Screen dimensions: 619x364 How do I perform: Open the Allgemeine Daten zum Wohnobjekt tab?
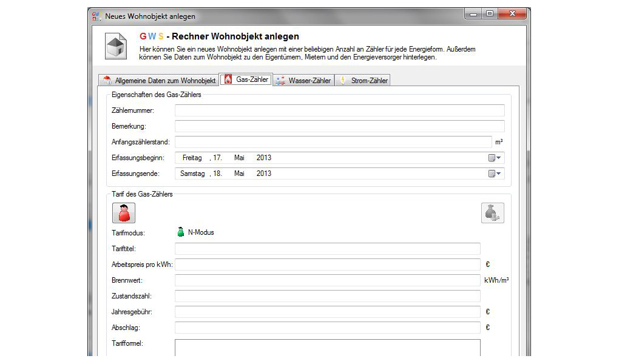pyautogui.click(x=159, y=80)
